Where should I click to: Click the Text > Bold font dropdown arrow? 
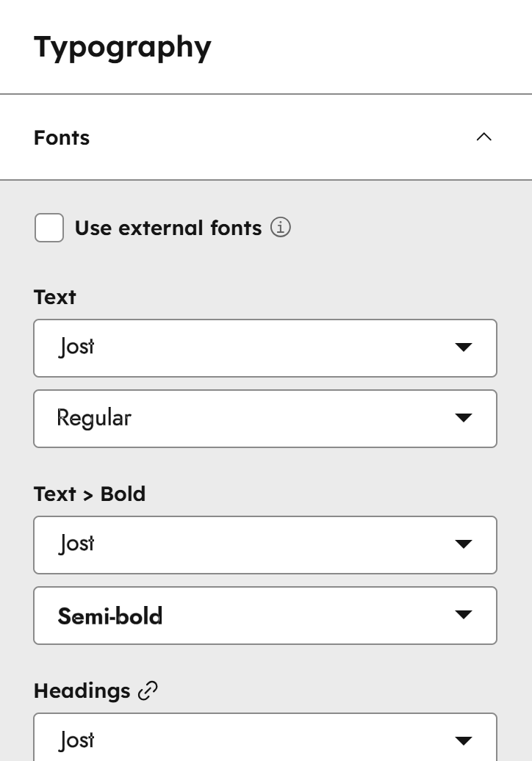pyautogui.click(x=464, y=545)
